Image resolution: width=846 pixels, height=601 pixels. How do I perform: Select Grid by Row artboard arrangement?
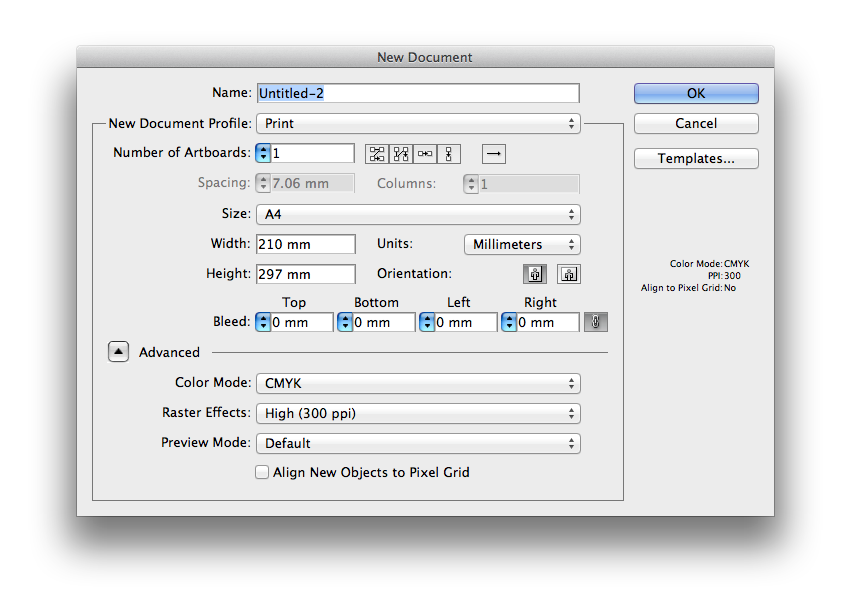point(377,154)
